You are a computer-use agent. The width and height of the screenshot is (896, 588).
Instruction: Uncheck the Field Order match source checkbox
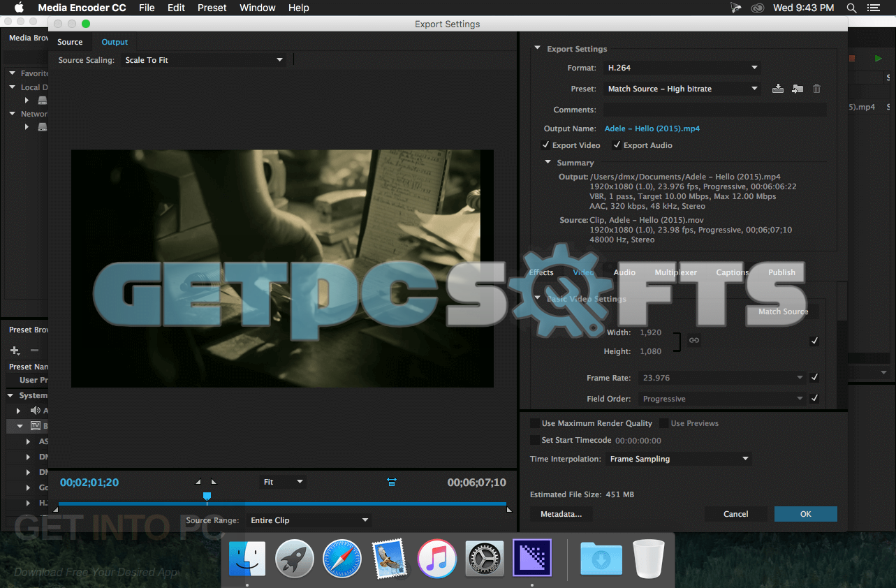[814, 398]
